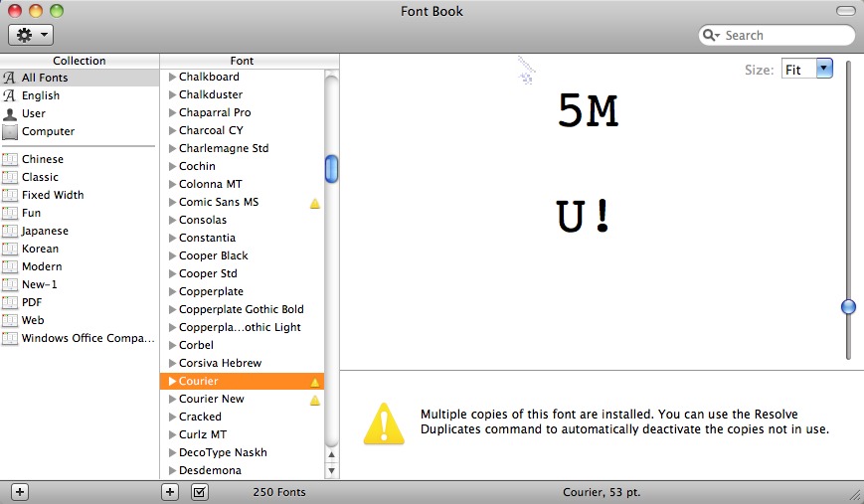Open the gear action menu
Image resolution: width=864 pixels, height=504 pixels.
[30, 35]
